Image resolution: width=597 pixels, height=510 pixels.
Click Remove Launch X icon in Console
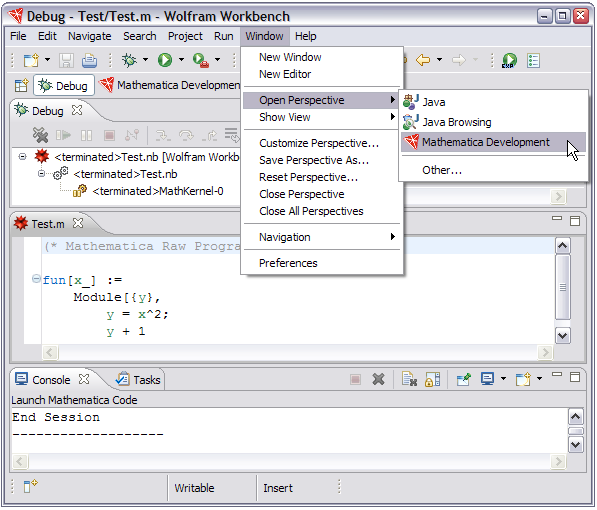pos(378,379)
